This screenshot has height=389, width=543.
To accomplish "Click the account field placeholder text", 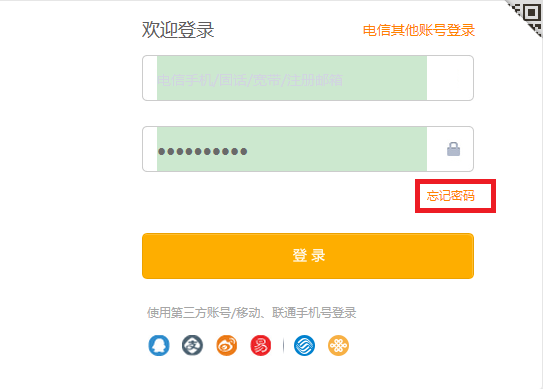I will [x=250, y=80].
